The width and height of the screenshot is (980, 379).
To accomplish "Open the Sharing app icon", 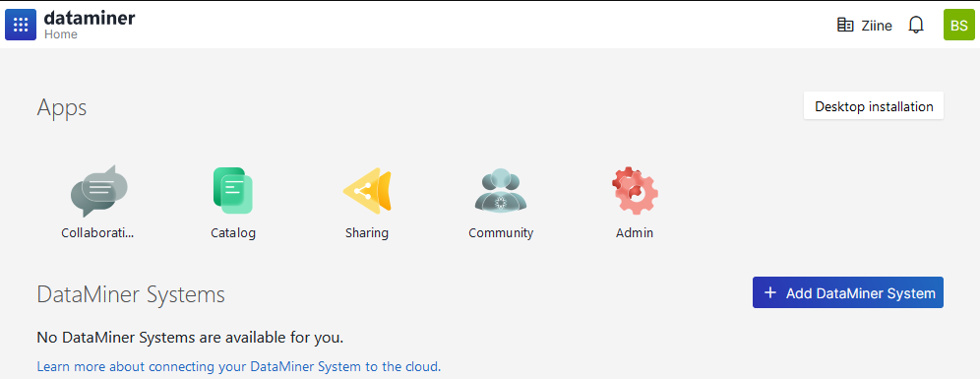I will click(367, 191).
